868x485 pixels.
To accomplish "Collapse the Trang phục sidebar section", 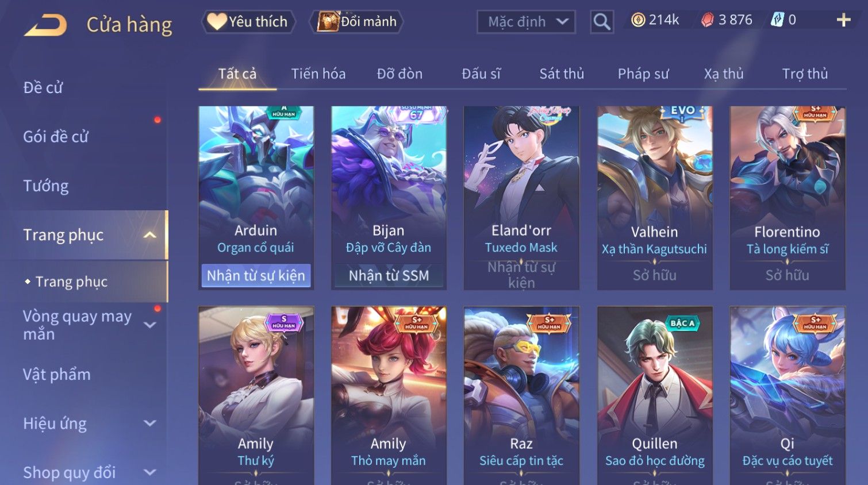I will (149, 235).
